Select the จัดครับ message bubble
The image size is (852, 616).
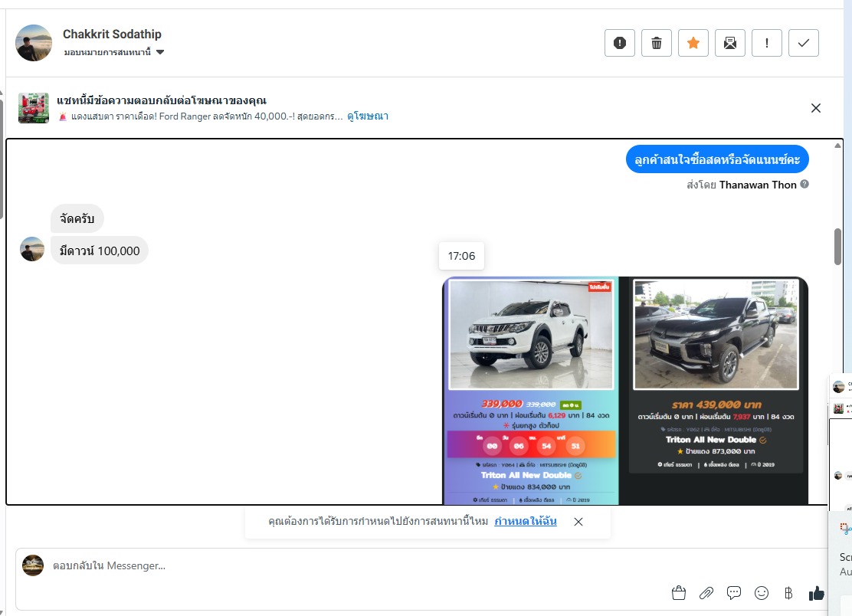coord(77,219)
